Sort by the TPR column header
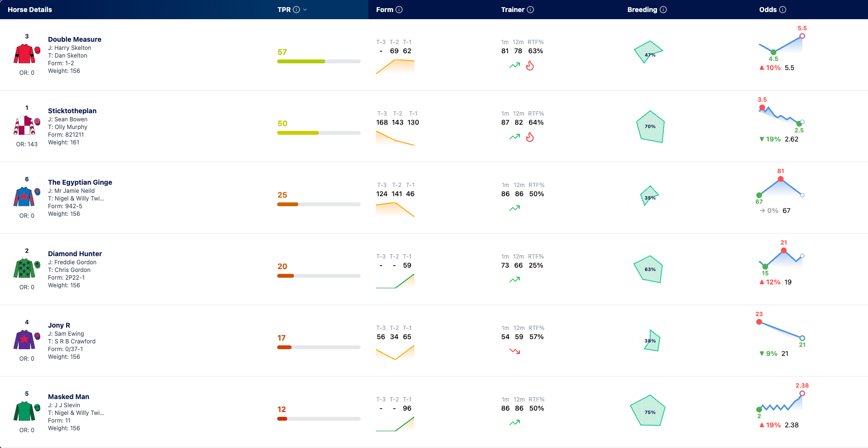 (284, 10)
